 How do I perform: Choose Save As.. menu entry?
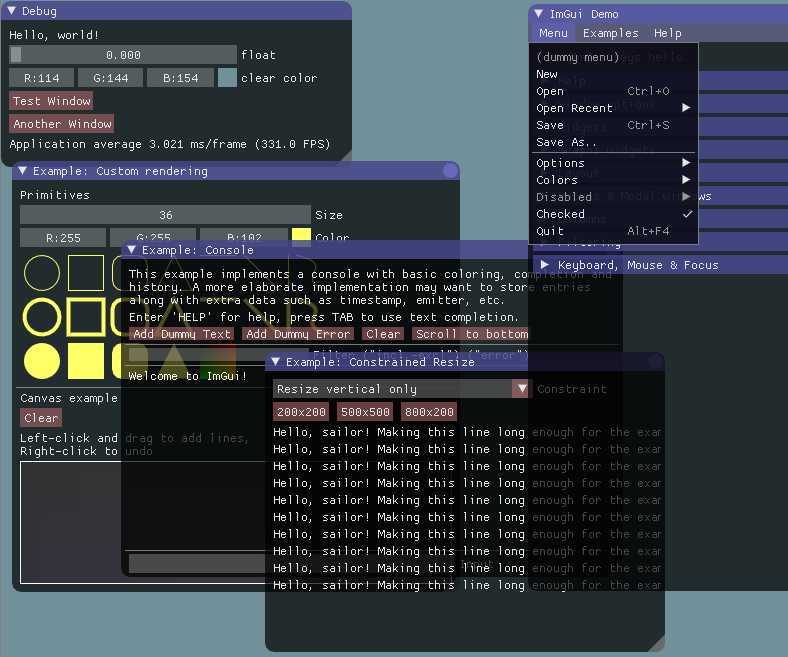pos(613,142)
